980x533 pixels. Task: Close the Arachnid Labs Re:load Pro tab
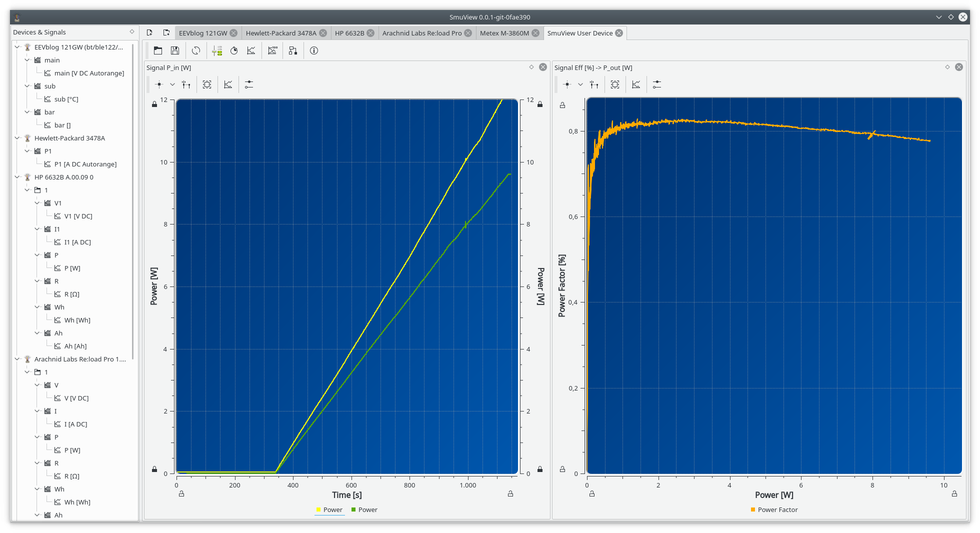click(x=468, y=33)
